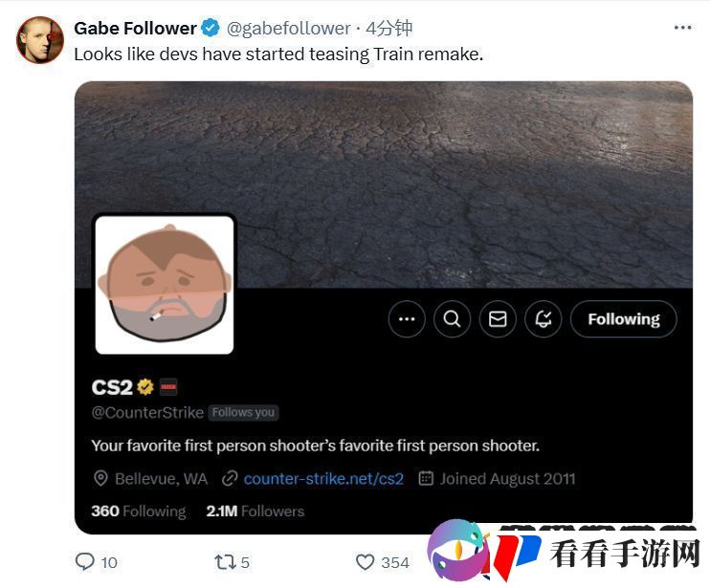Click the profile search magnifier icon
710x588 pixels.
coord(452,319)
